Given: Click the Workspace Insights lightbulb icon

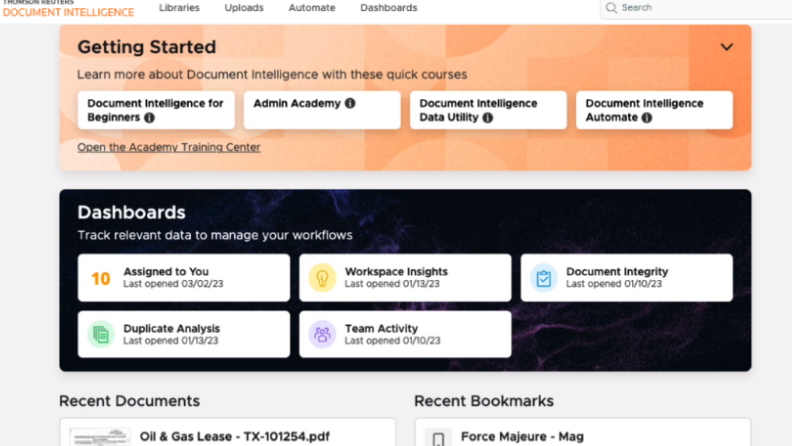Looking at the screenshot, I should pyautogui.click(x=322, y=278).
